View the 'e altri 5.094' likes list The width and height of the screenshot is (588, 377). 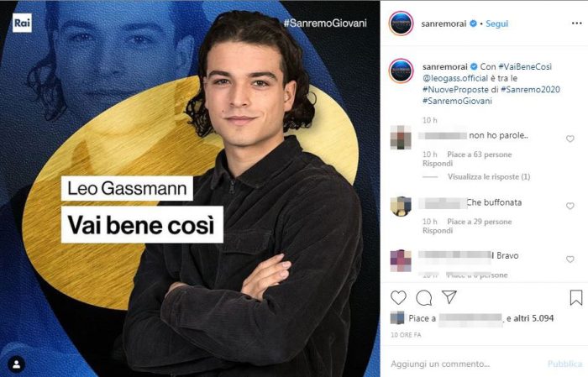530,318
